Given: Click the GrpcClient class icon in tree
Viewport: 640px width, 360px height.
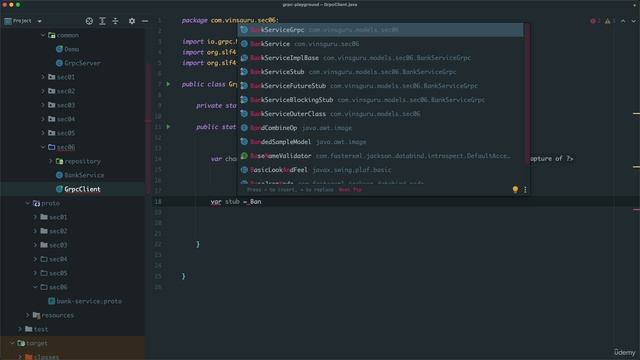Looking at the screenshot, I should coord(59,189).
